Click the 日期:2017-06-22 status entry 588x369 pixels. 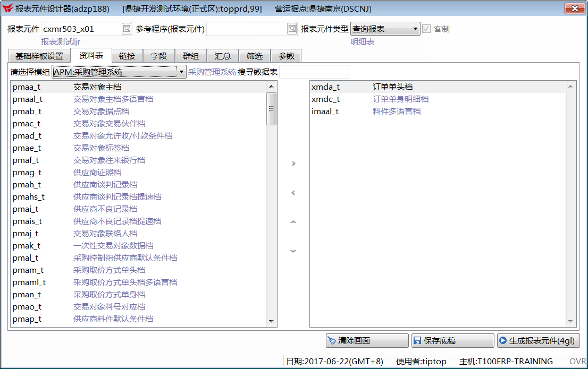click(335, 361)
